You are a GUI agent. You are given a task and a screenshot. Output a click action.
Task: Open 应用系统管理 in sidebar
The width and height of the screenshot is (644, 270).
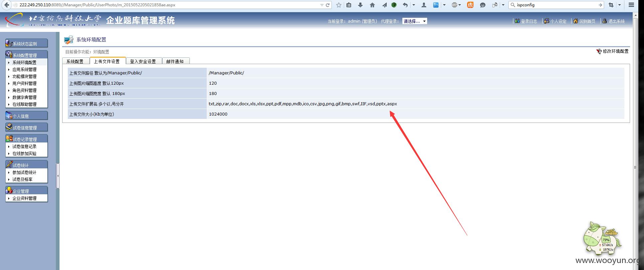pos(25,69)
